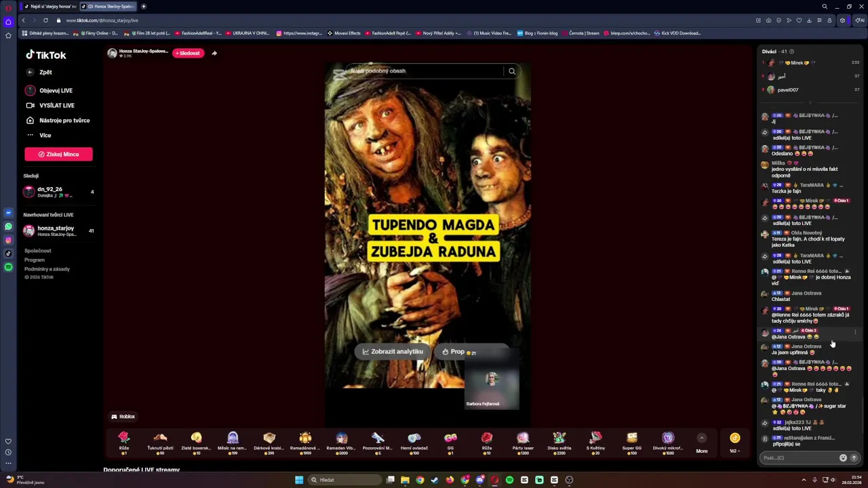Send the GG gift for 1 coin
The width and height of the screenshot is (868, 488).
tap(450, 443)
